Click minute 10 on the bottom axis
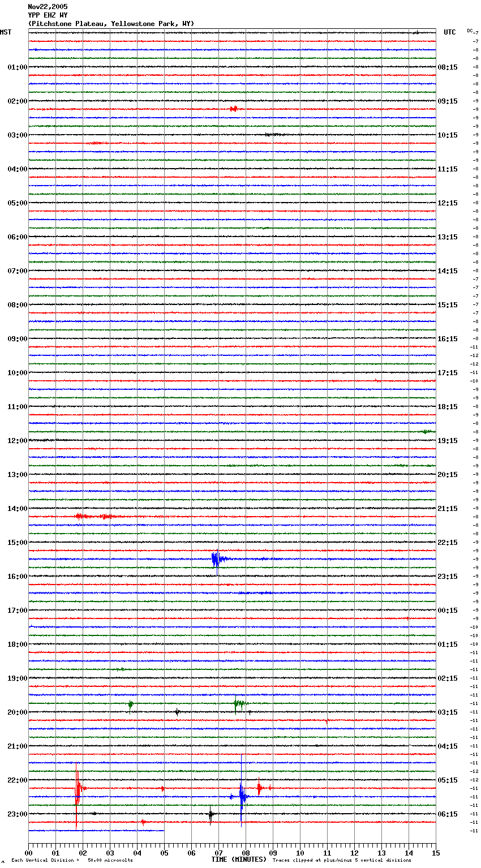The width and height of the screenshot is (481, 868). (300, 853)
